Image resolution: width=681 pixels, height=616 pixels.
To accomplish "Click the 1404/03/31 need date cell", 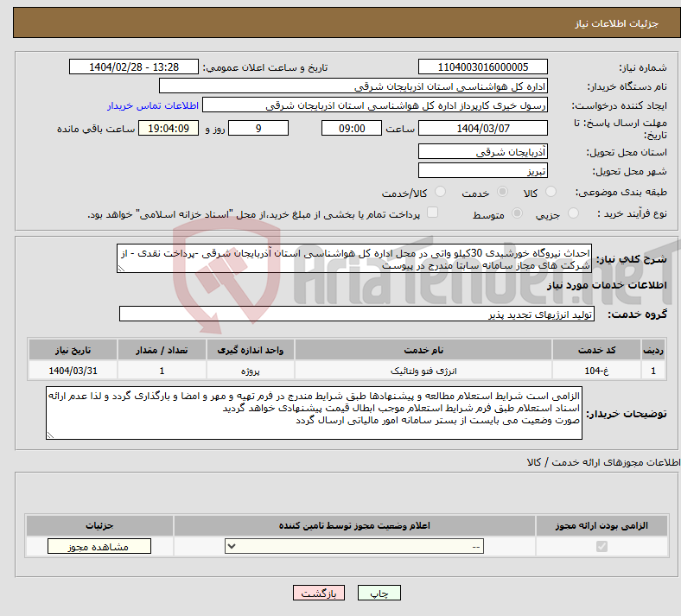I will click(73, 371).
